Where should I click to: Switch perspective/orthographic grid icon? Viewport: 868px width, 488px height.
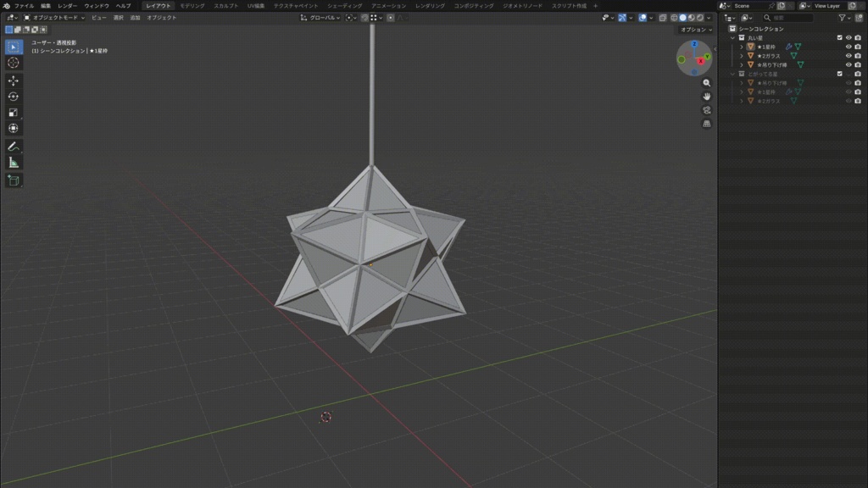[706, 124]
